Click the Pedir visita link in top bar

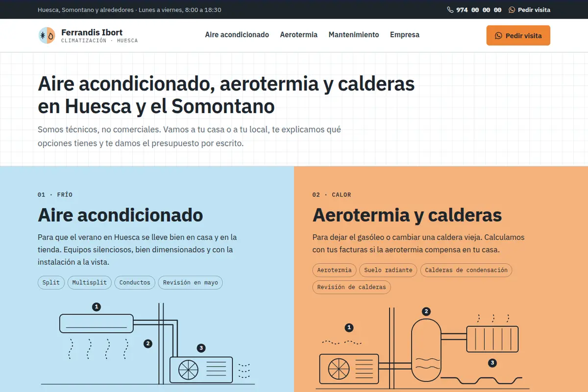530,10
